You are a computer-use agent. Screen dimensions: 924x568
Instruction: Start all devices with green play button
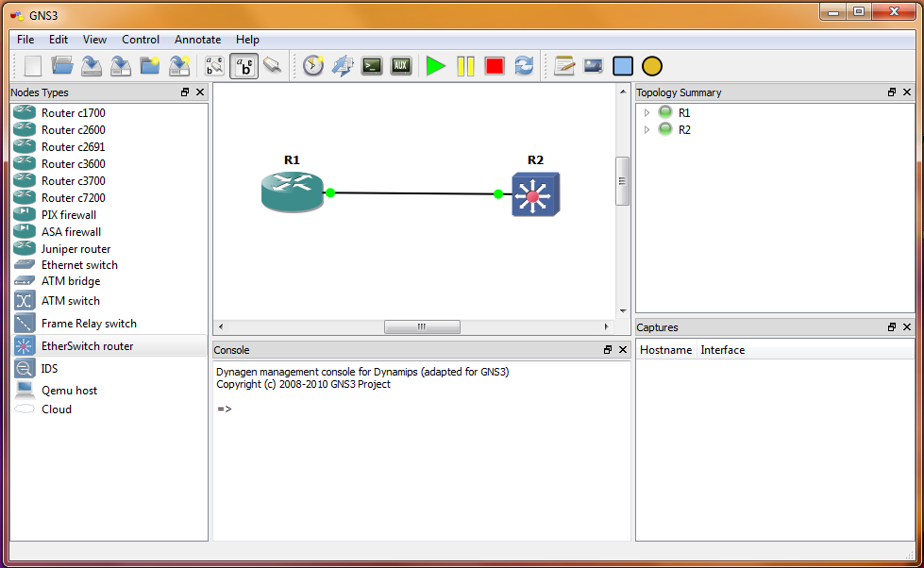[435, 66]
